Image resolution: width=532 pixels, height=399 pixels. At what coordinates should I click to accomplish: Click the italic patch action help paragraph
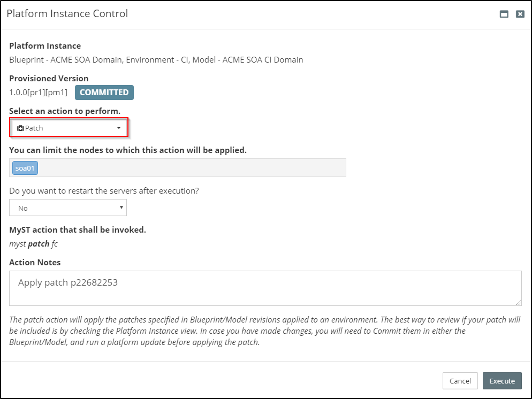point(265,331)
